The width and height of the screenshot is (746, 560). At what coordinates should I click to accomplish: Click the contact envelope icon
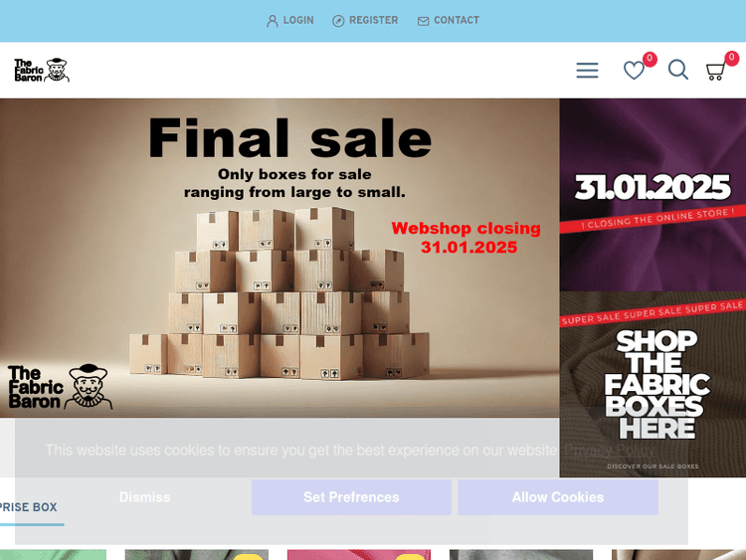(423, 21)
